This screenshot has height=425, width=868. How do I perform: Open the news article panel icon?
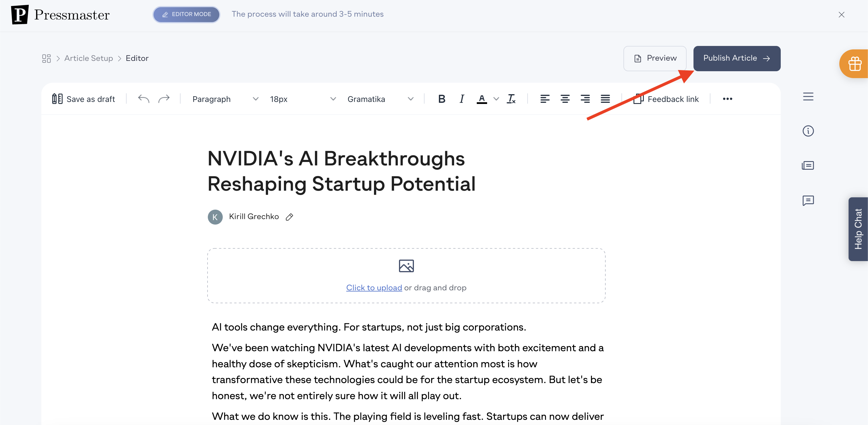808,165
